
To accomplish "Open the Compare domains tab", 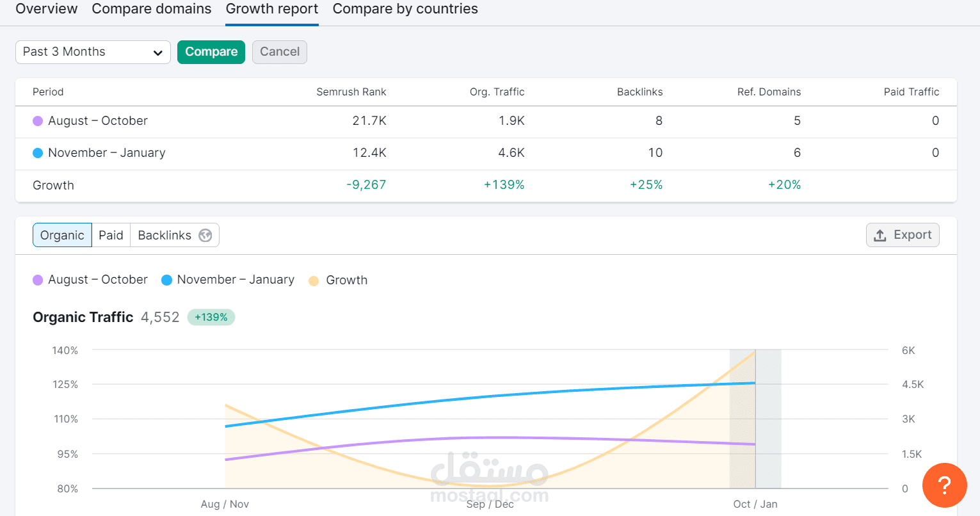I will (152, 9).
